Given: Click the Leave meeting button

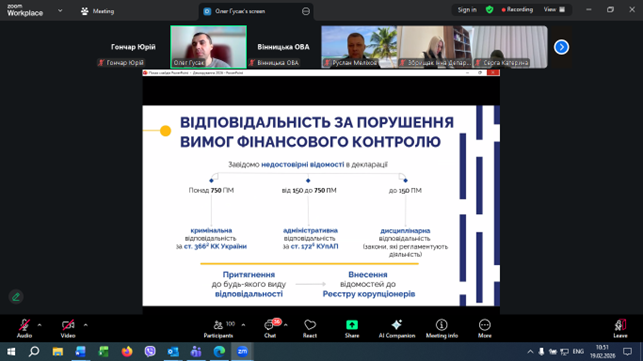Looking at the screenshot, I should (x=620, y=328).
